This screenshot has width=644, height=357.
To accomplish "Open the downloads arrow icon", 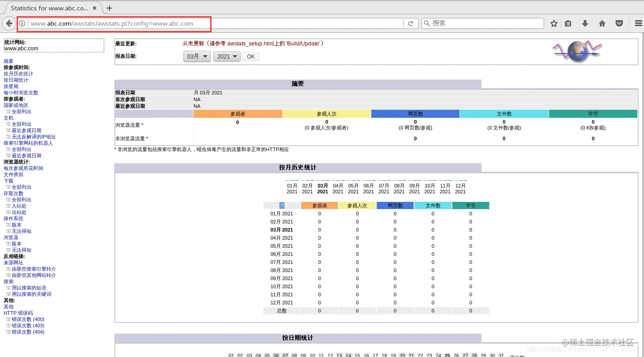I will (585, 23).
